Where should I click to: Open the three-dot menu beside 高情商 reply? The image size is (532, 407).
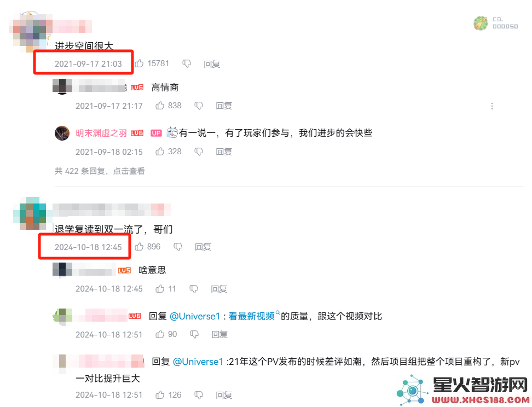(x=492, y=106)
